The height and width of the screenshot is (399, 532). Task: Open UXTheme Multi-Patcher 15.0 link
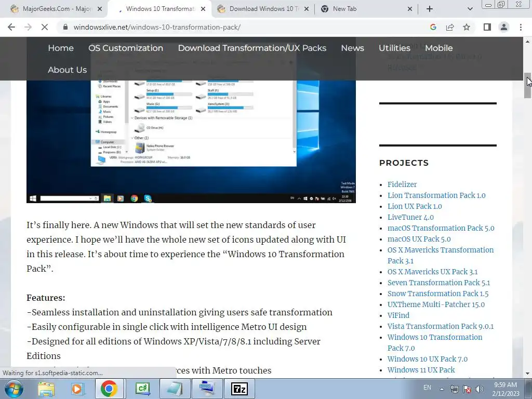[436, 304]
